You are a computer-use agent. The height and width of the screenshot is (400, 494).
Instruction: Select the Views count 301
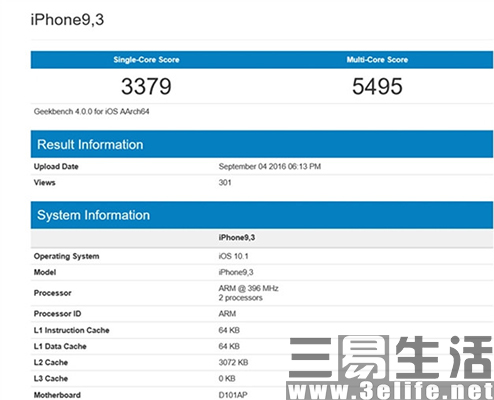pyautogui.click(x=225, y=182)
